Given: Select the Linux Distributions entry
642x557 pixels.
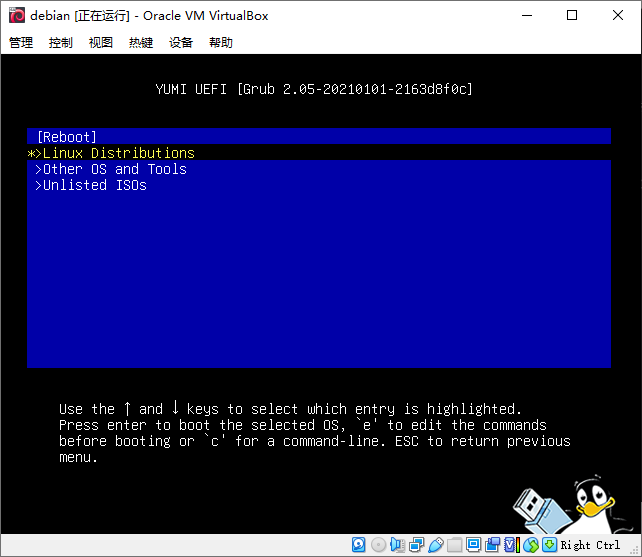Looking at the screenshot, I should [319, 153].
